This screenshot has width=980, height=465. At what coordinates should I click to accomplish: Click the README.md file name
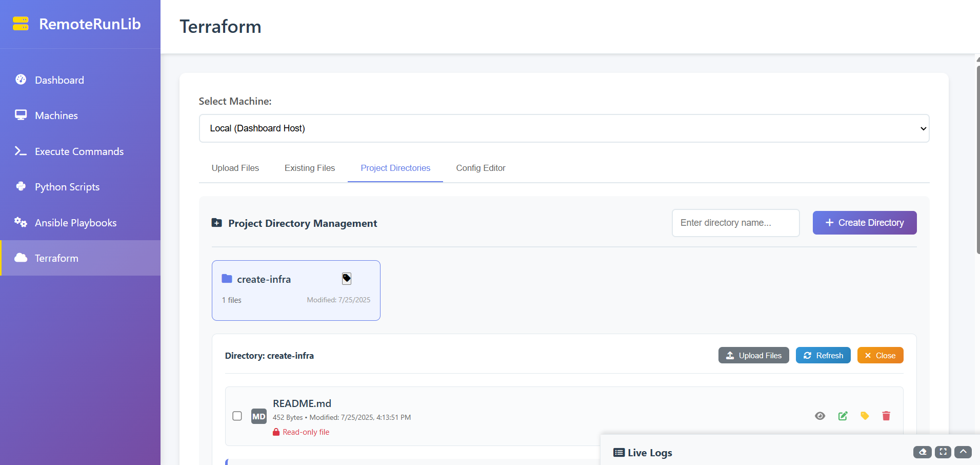tap(302, 403)
